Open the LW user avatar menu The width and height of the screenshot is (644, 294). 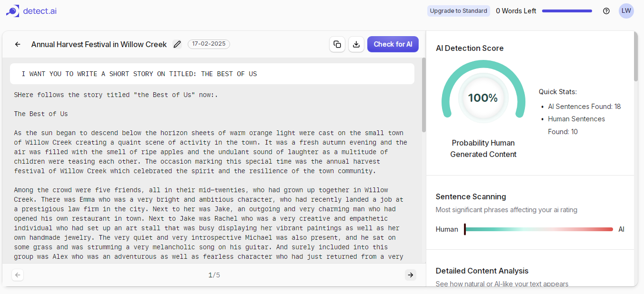click(626, 11)
